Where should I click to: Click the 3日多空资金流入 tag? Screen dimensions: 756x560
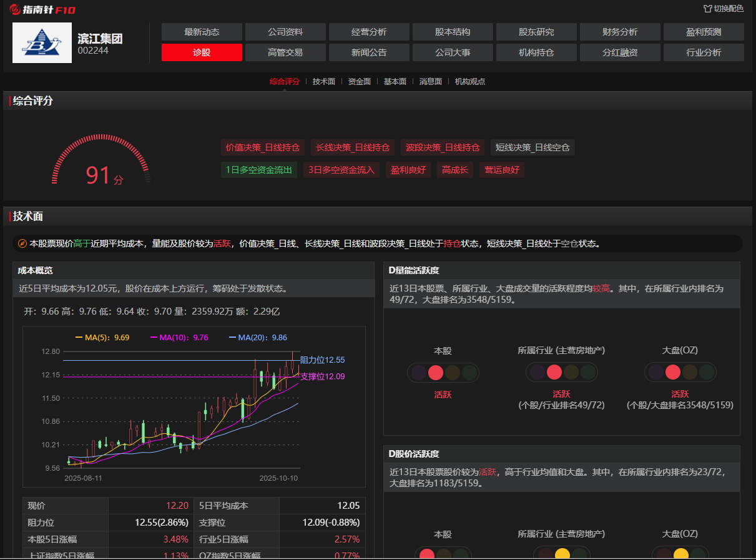tap(341, 170)
